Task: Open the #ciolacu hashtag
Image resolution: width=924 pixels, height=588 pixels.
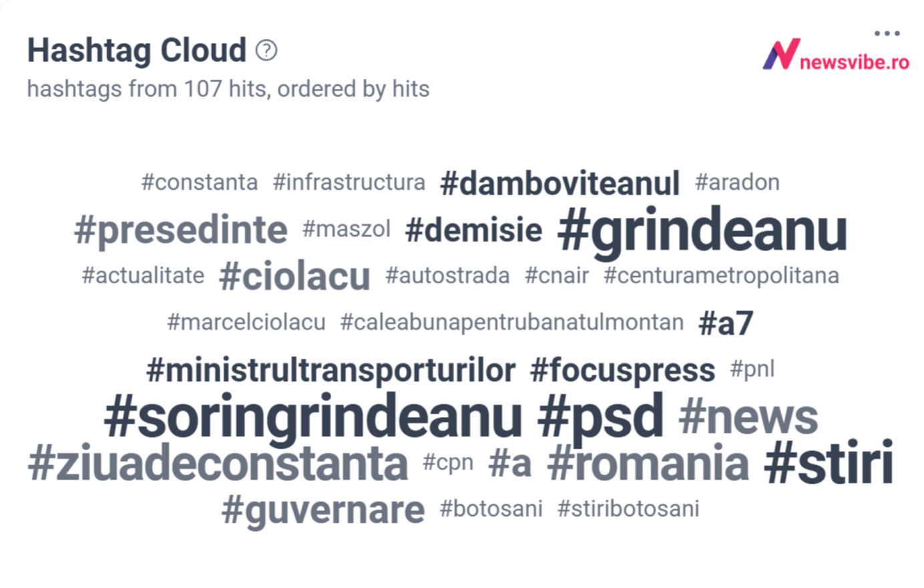Action: point(294,276)
